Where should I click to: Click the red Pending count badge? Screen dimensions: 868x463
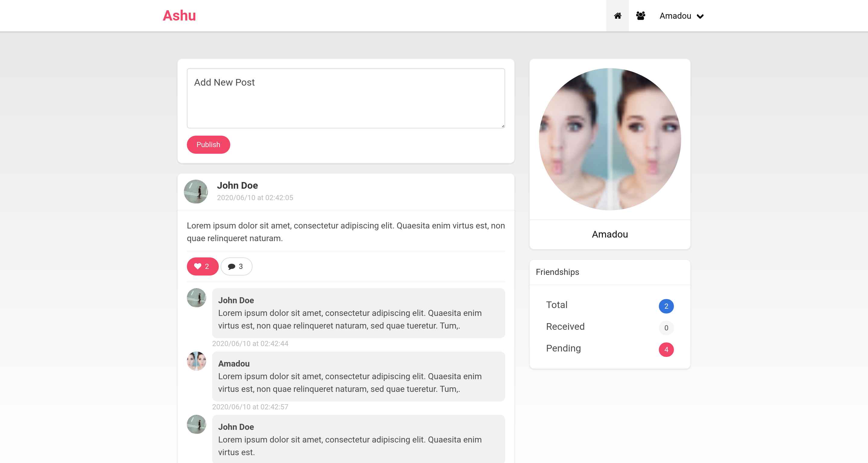(666, 349)
